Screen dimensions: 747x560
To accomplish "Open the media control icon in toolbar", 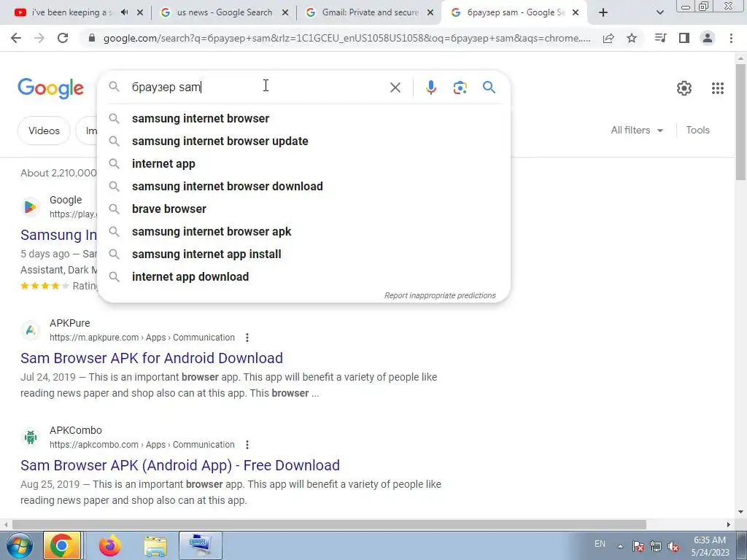I will click(660, 38).
